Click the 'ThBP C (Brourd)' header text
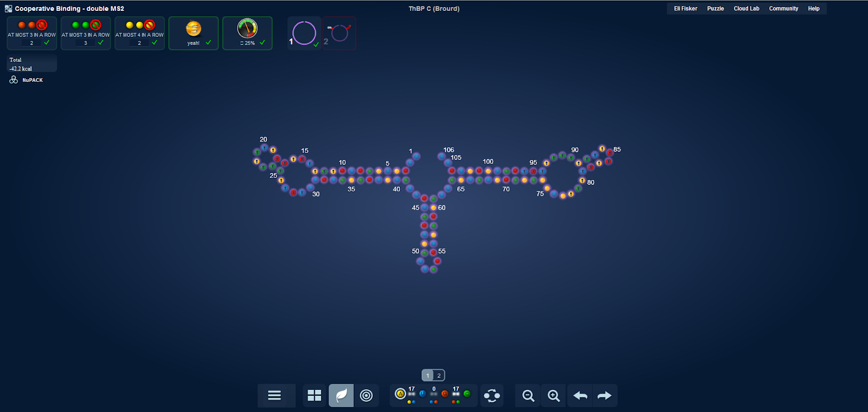 (x=434, y=9)
